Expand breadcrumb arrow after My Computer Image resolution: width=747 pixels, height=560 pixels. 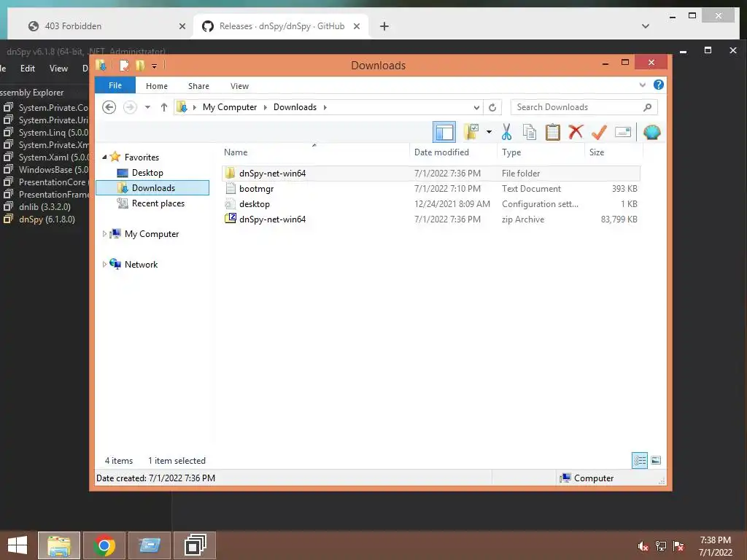(266, 107)
